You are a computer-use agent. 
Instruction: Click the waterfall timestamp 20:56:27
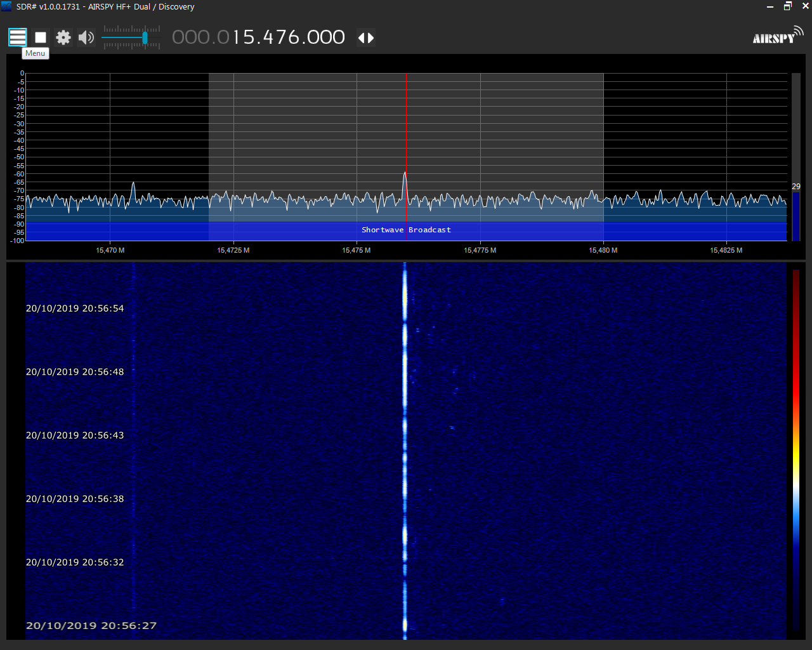pyautogui.click(x=91, y=626)
